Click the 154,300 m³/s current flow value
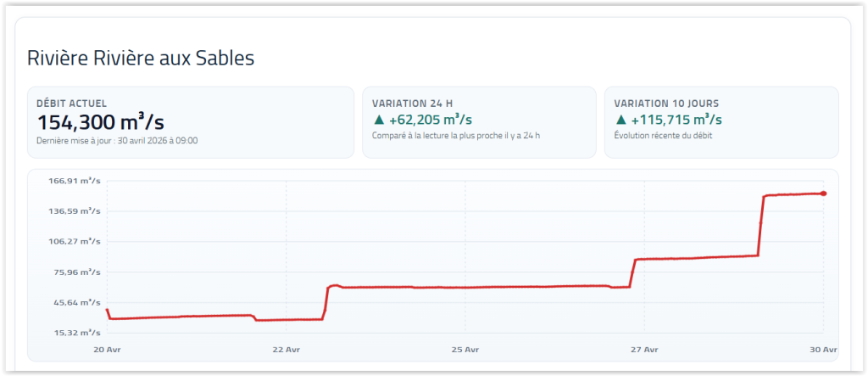The image size is (868, 376). [x=102, y=121]
